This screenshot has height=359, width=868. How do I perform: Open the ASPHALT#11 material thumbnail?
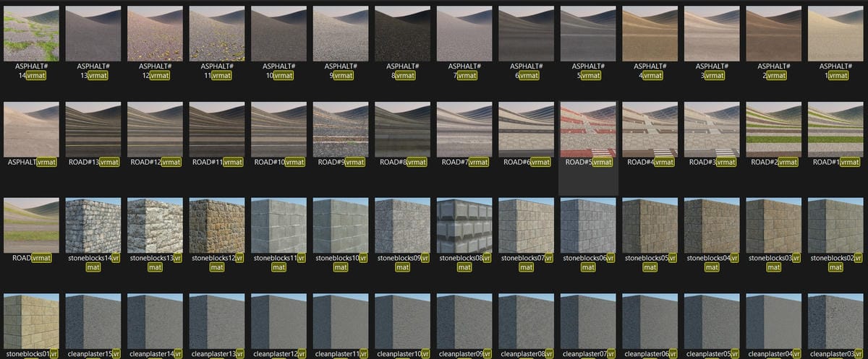click(216, 33)
